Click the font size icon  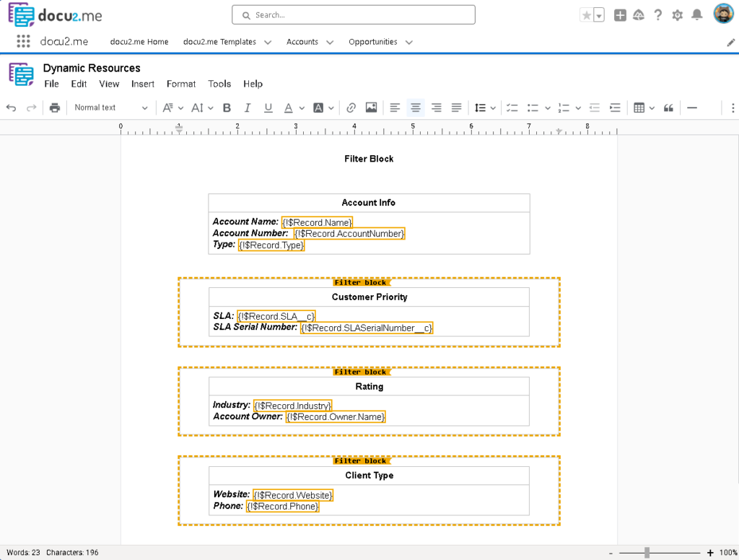pyautogui.click(x=197, y=108)
